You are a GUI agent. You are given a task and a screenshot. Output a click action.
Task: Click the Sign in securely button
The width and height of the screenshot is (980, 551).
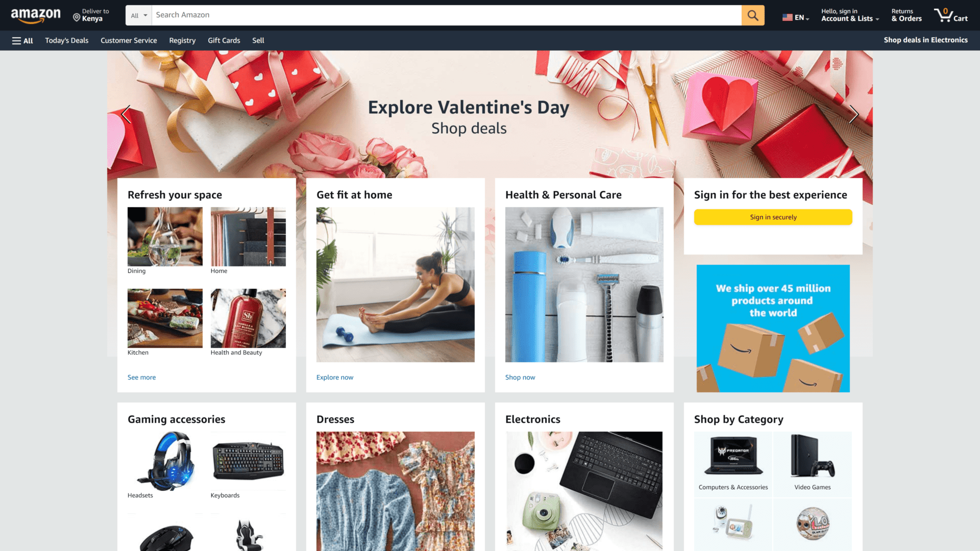pyautogui.click(x=773, y=217)
